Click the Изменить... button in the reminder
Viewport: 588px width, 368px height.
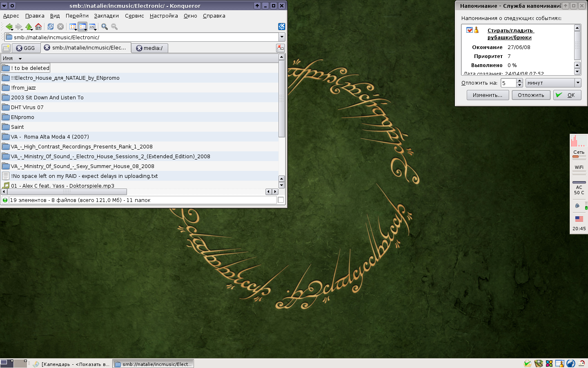488,95
